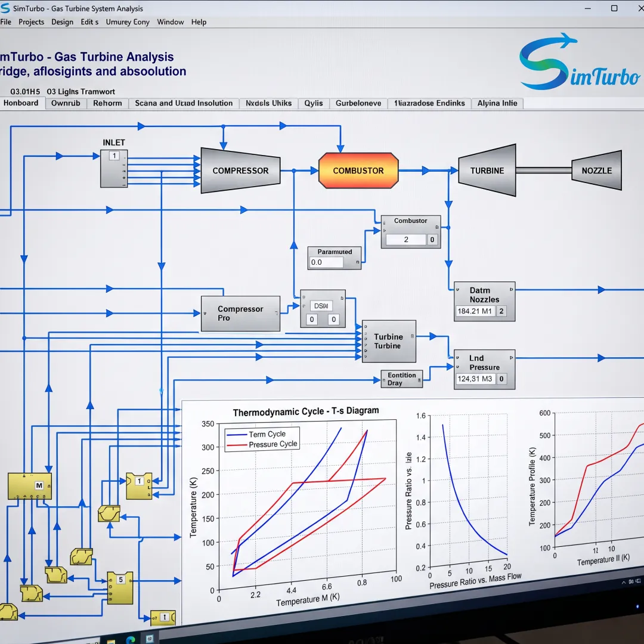
Task: Click the Combustor value field showing 2
Action: [406, 240]
